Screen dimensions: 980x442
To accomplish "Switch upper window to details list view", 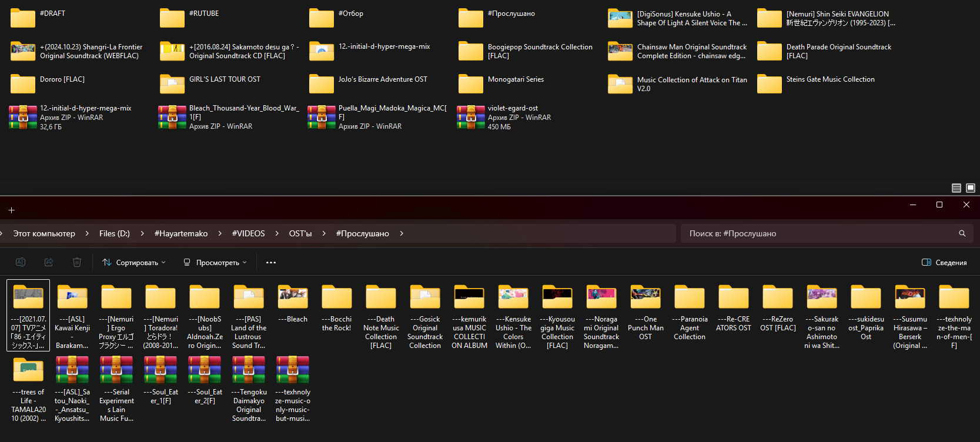I will click(956, 188).
